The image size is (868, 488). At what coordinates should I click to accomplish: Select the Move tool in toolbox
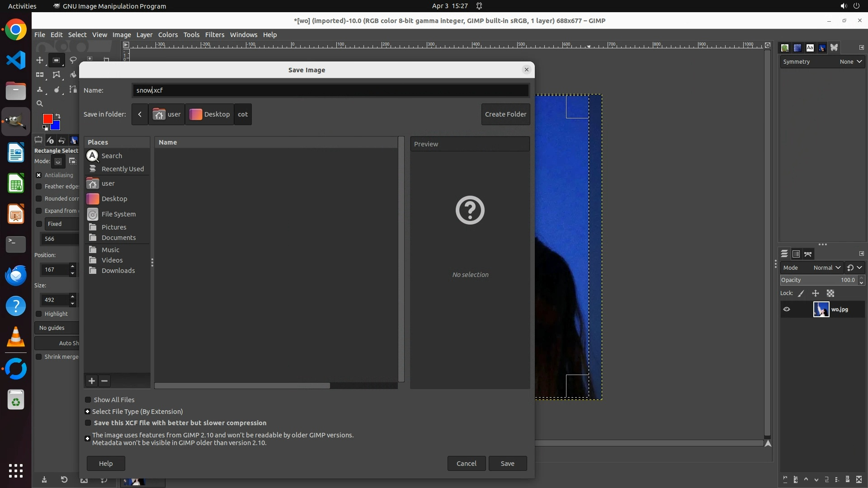(x=40, y=60)
